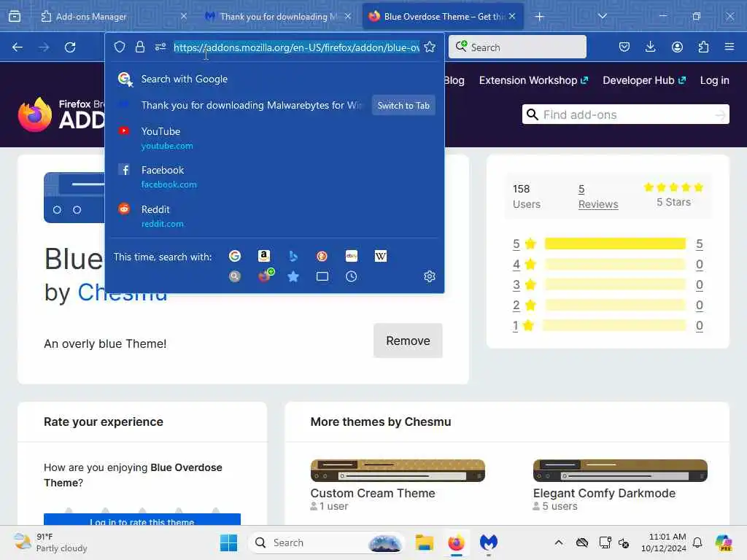The width and height of the screenshot is (747, 560).
Task: Open Firefox application hamburger menu
Action: (729, 47)
